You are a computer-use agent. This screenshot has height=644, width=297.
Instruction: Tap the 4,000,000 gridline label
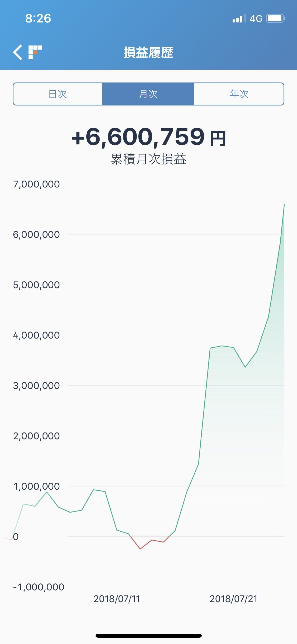[36, 335]
